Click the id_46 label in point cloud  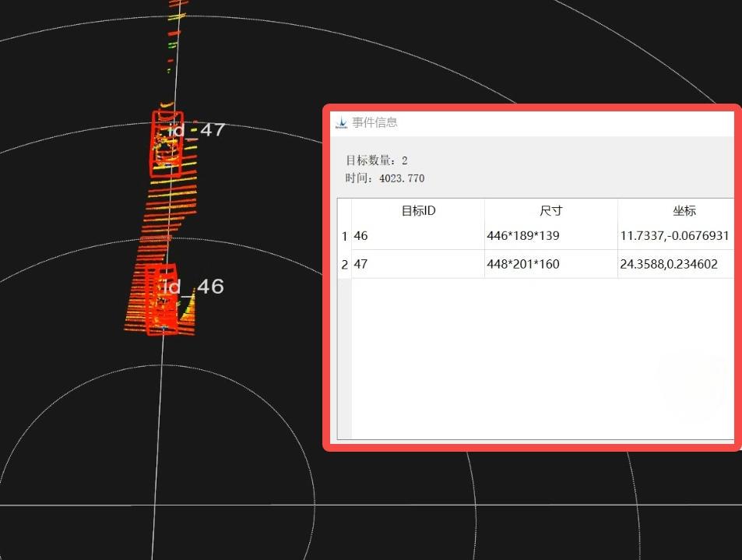192,287
